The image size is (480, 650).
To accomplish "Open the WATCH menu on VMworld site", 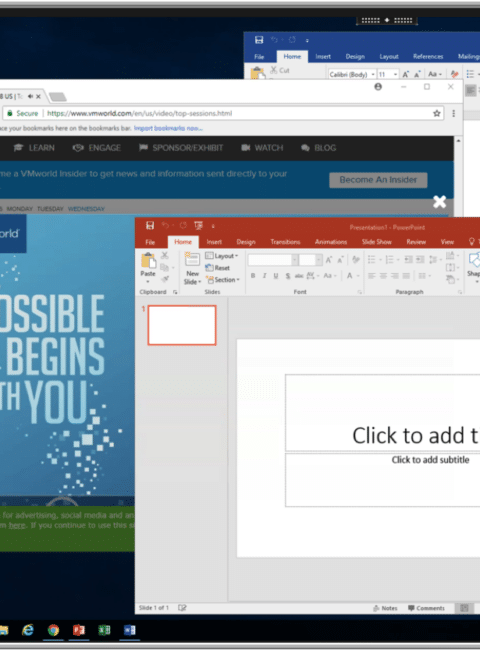I will [x=262, y=148].
